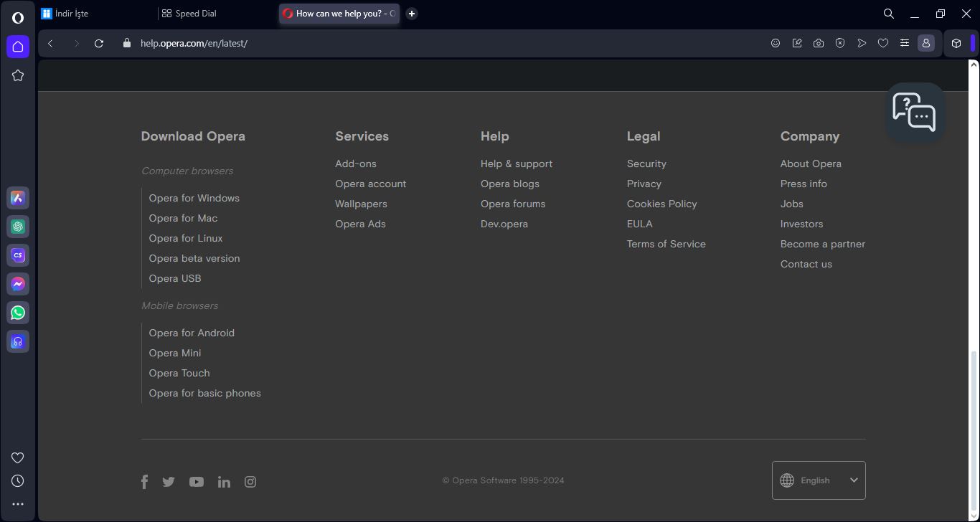Open the Wallpapers link
Viewport: 980px width, 522px height.
pyautogui.click(x=361, y=204)
